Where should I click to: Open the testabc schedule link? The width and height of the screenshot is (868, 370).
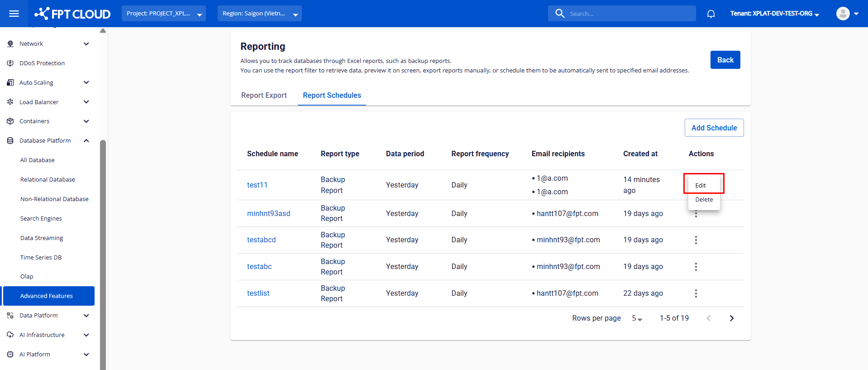259,267
